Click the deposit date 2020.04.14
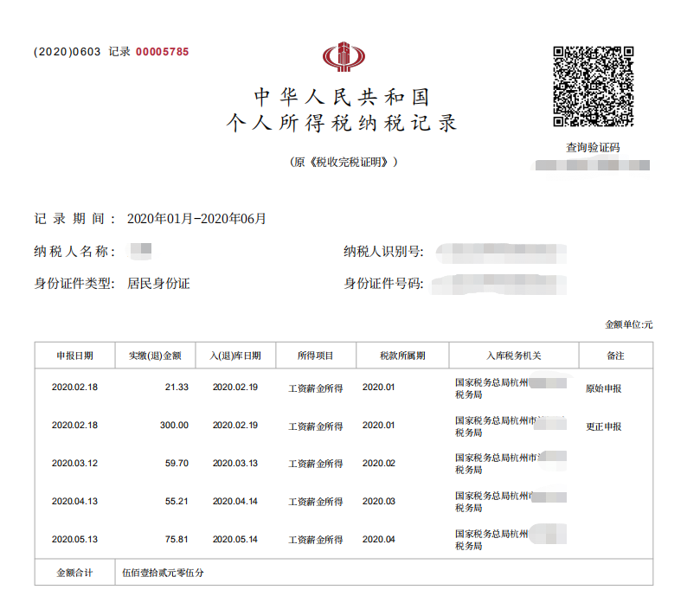The image size is (700, 596). point(235,501)
